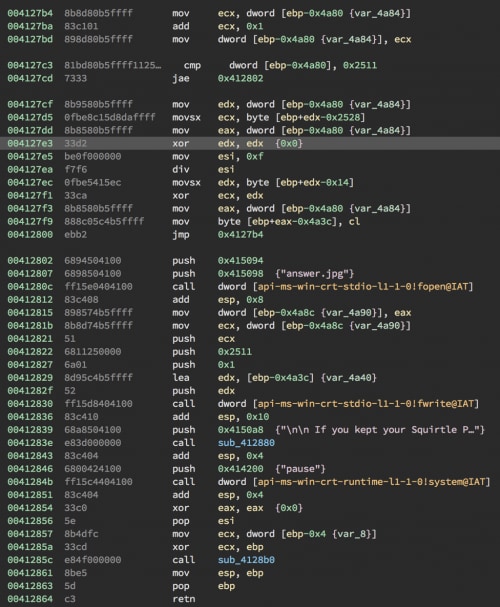Select cl register at 004127f9
The height and width of the screenshot is (607, 500).
click(x=354, y=221)
